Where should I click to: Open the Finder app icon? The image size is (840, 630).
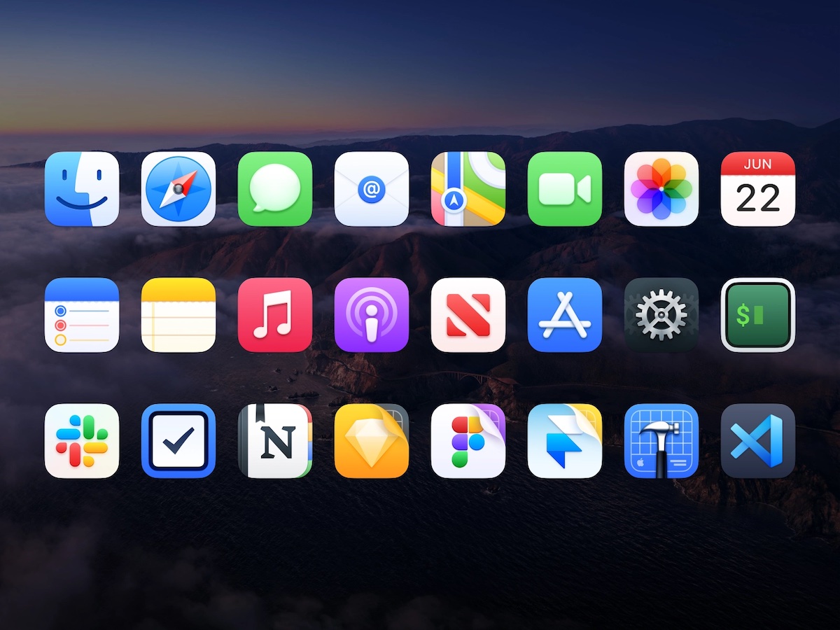[82, 189]
